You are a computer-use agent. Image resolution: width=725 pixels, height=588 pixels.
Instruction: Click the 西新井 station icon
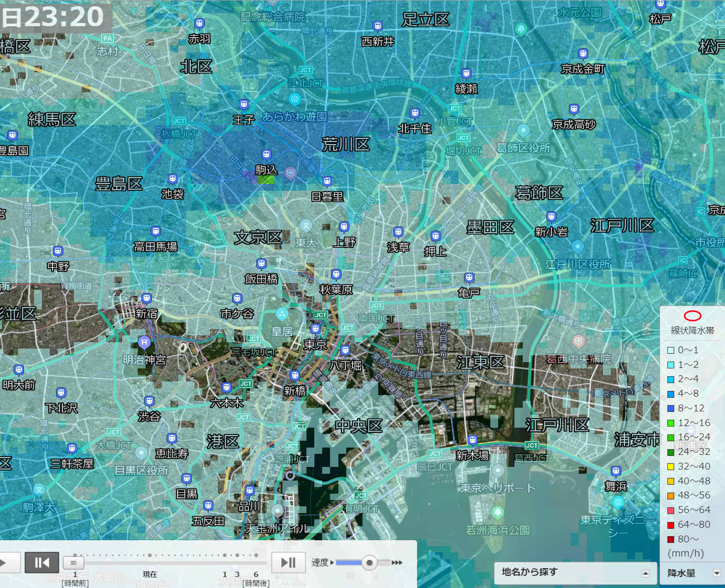(x=378, y=26)
